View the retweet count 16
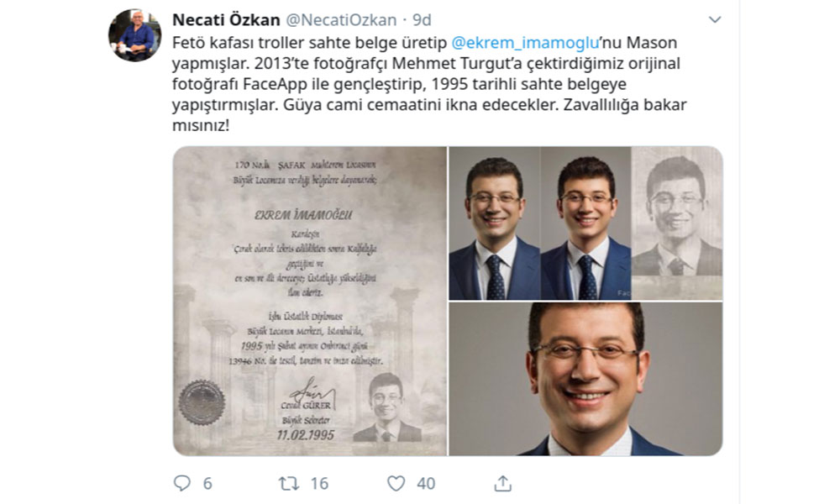The width and height of the screenshot is (840, 504). click(319, 484)
